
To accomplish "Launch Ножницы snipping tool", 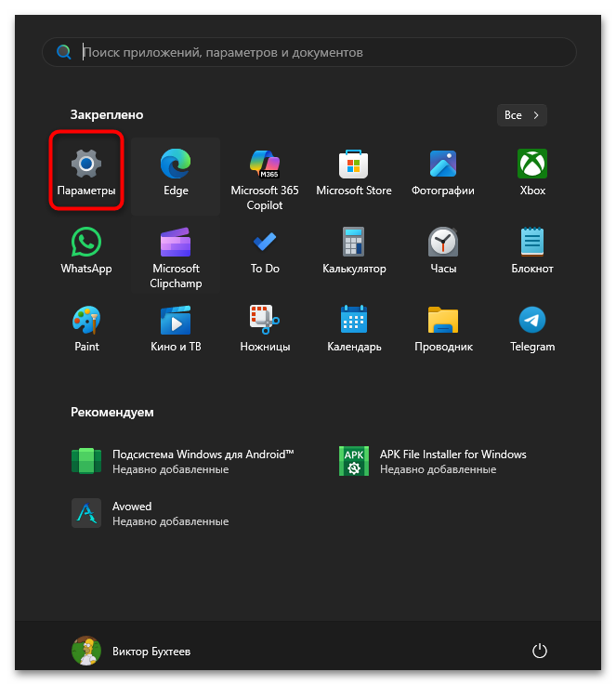I will [265, 328].
